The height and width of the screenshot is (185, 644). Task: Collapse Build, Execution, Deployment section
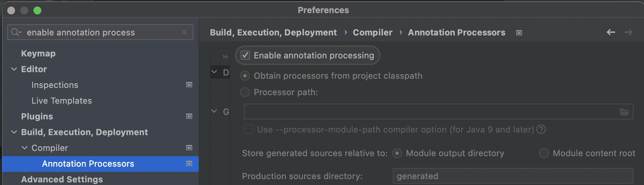pos(14,132)
